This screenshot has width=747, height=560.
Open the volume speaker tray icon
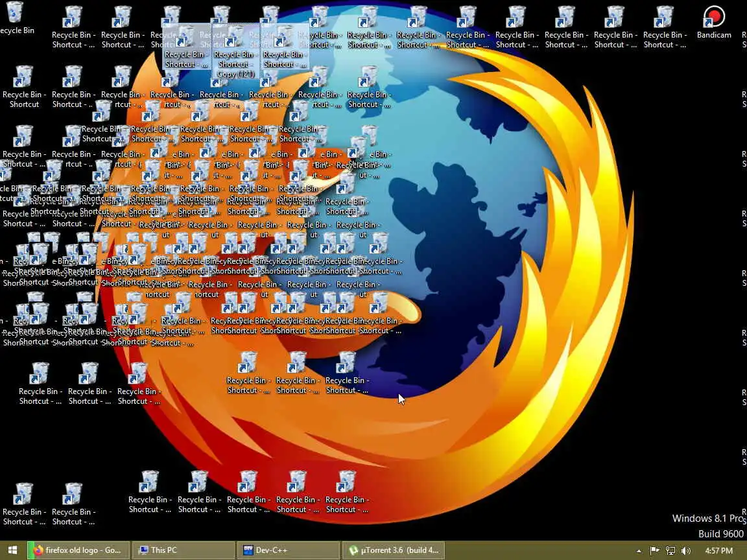[686, 550]
